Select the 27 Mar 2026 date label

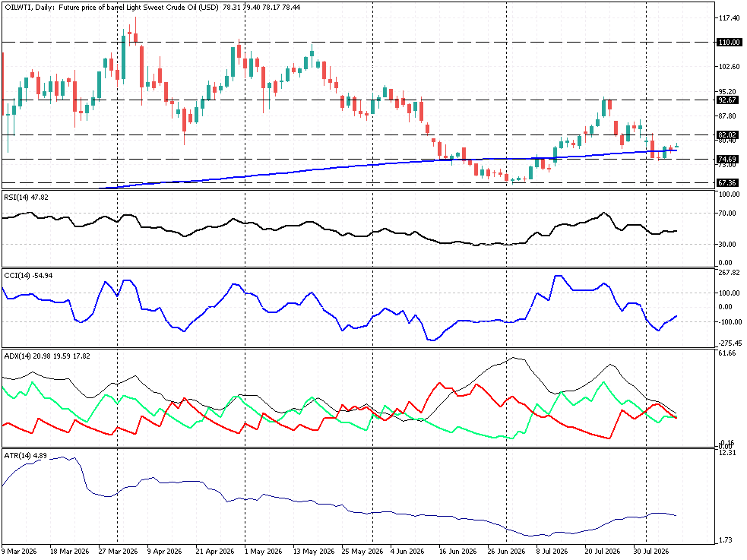118,552
